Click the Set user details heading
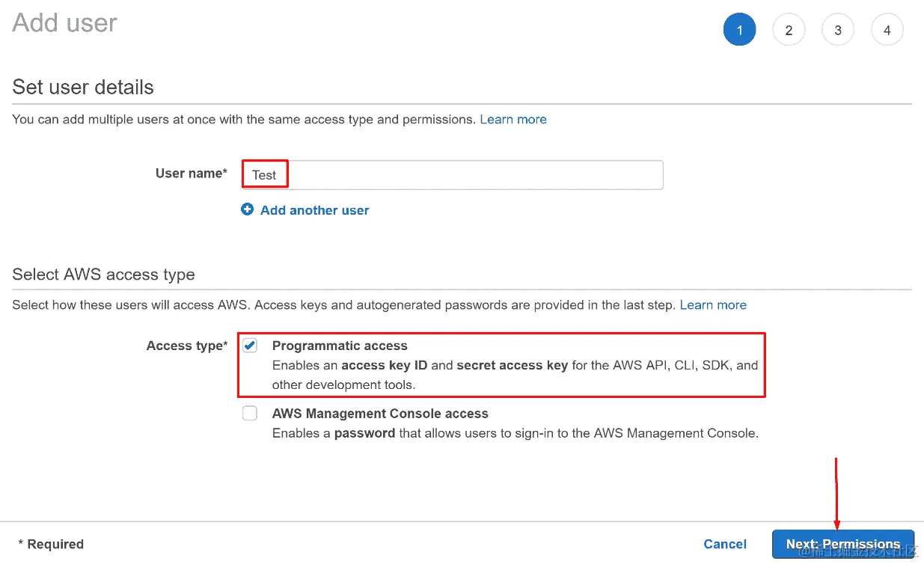Image resolution: width=924 pixels, height=564 pixels. pos(83,87)
